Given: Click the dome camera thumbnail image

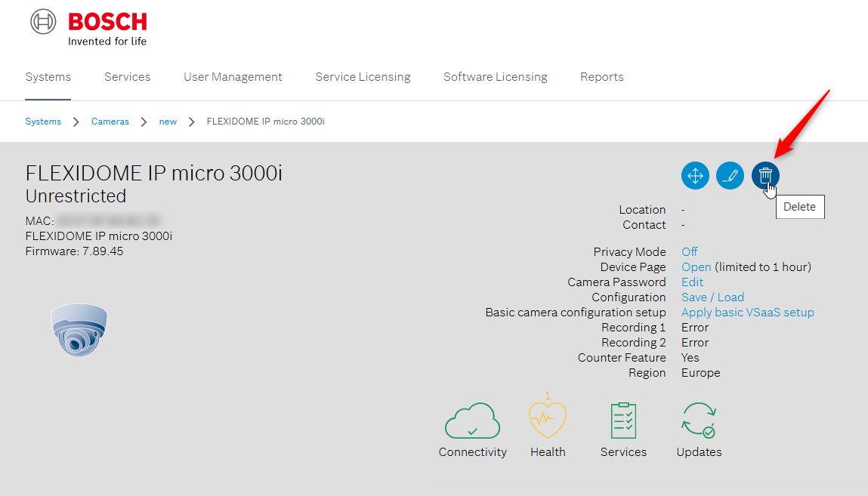Looking at the screenshot, I should [79, 330].
